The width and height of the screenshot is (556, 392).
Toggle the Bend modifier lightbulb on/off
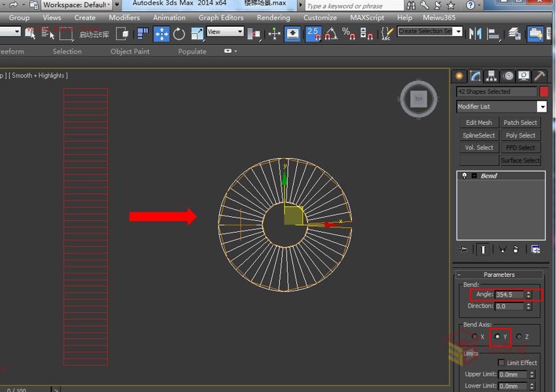[x=464, y=176]
